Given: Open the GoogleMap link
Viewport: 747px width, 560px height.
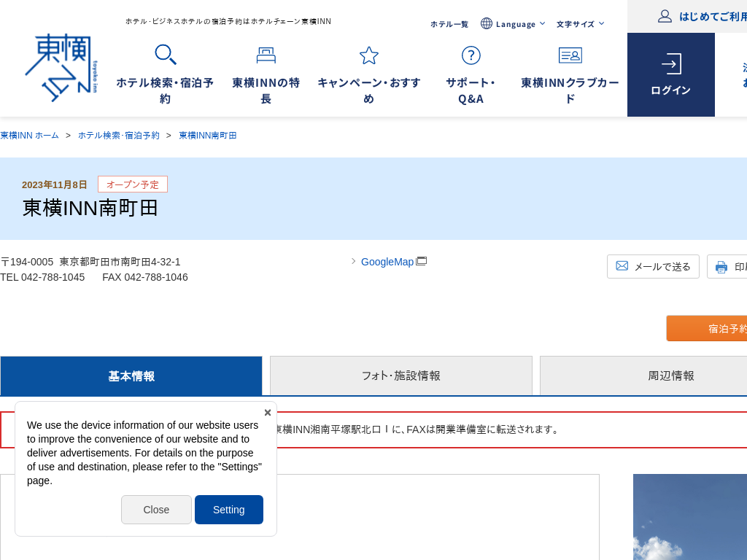Looking at the screenshot, I should pos(387,262).
